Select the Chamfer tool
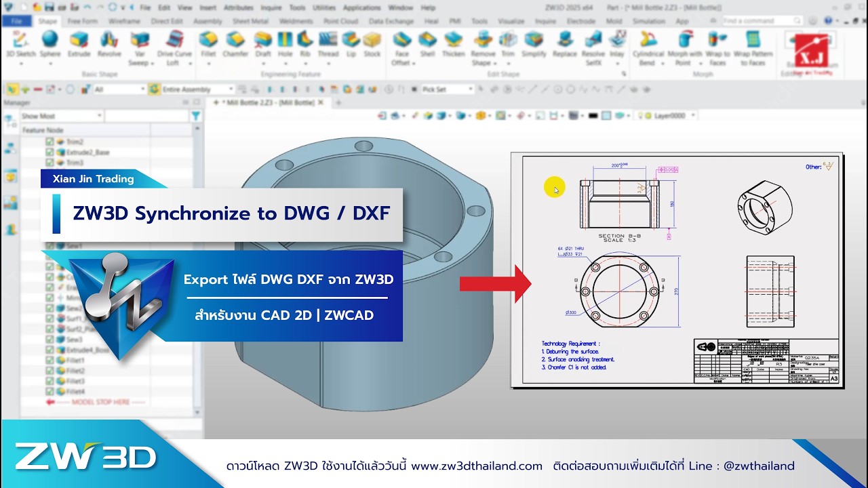 (x=235, y=45)
